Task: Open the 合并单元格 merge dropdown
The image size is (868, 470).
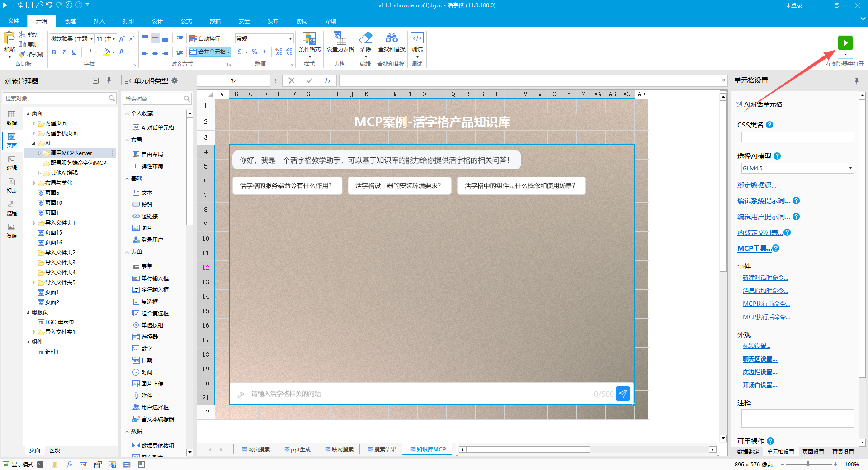Action: point(229,52)
